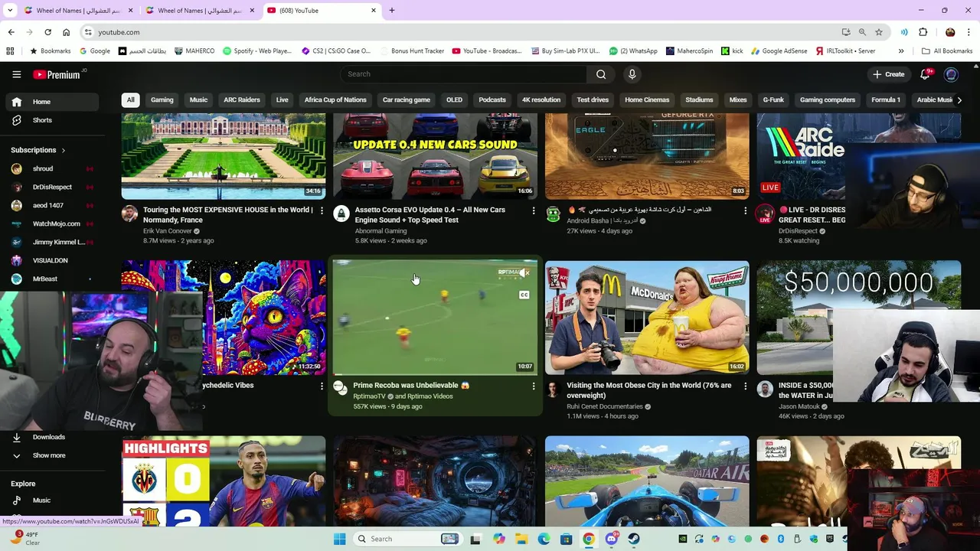
Task: Open more options for Android Basha video
Action: (745, 210)
